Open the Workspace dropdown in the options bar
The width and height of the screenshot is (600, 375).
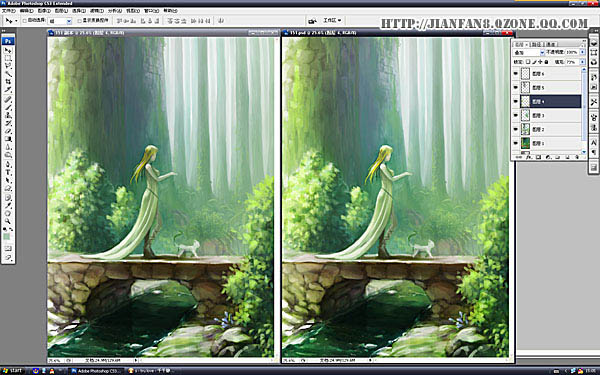click(332, 20)
